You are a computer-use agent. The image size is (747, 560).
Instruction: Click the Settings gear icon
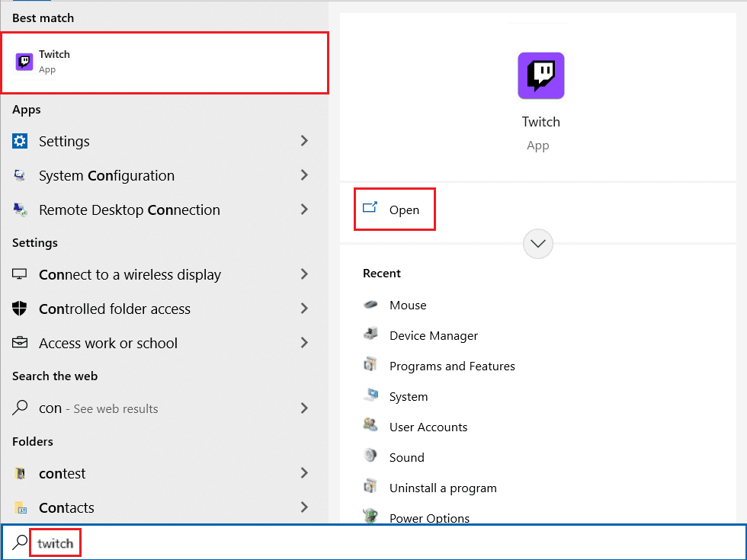[20, 141]
